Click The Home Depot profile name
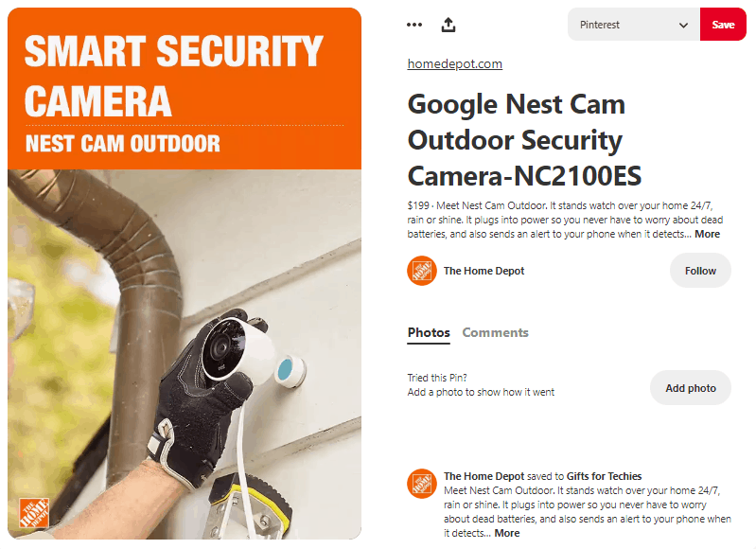 483,271
